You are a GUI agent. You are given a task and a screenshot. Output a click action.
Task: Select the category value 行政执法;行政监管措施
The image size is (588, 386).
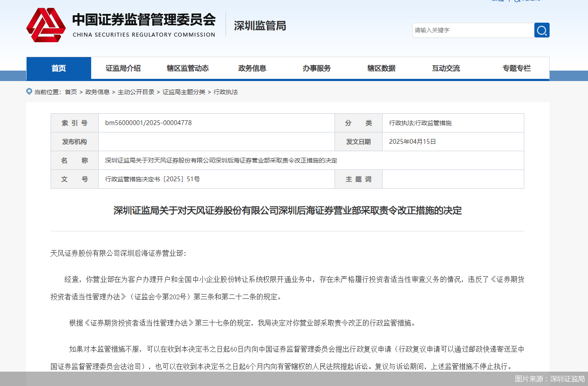click(x=420, y=123)
